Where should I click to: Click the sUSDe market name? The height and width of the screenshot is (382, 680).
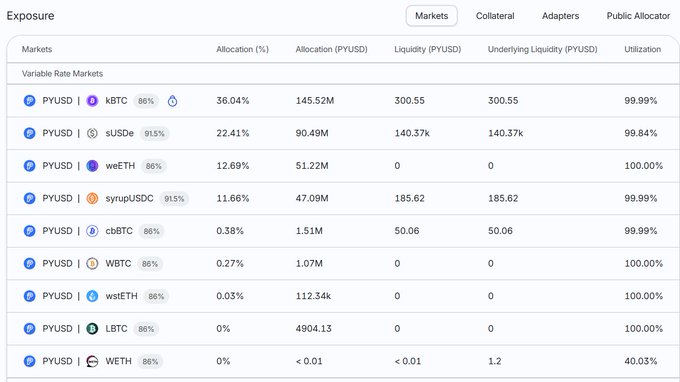tap(120, 133)
